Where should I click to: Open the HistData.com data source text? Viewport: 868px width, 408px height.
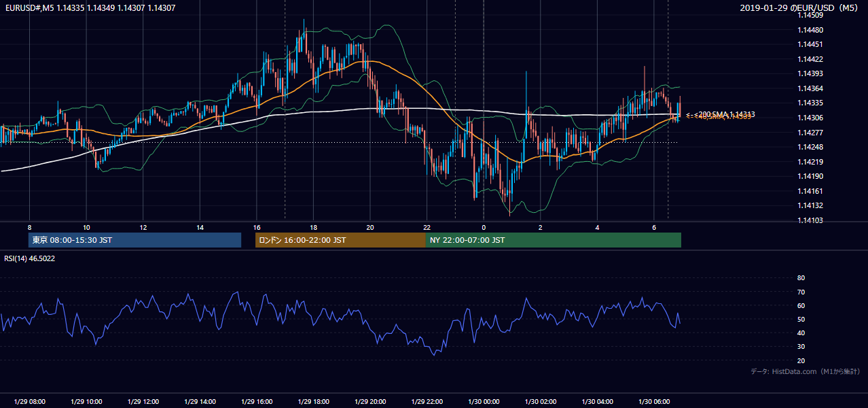[805, 371]
